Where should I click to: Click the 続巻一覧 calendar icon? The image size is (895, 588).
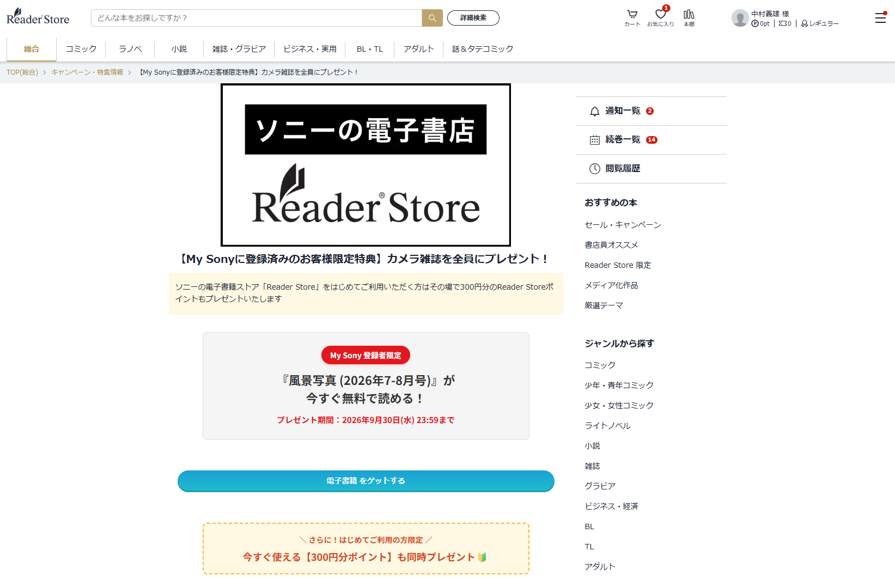[595, 140]
